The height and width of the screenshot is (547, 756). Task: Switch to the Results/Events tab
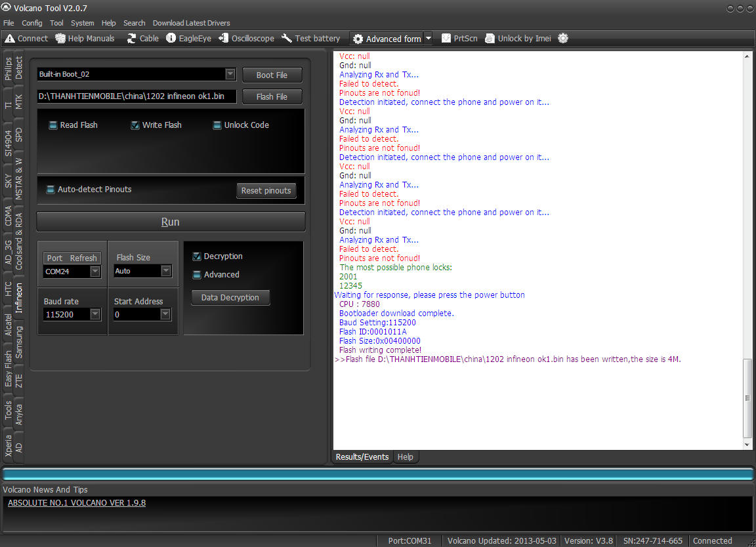click(x=362, y=457)
